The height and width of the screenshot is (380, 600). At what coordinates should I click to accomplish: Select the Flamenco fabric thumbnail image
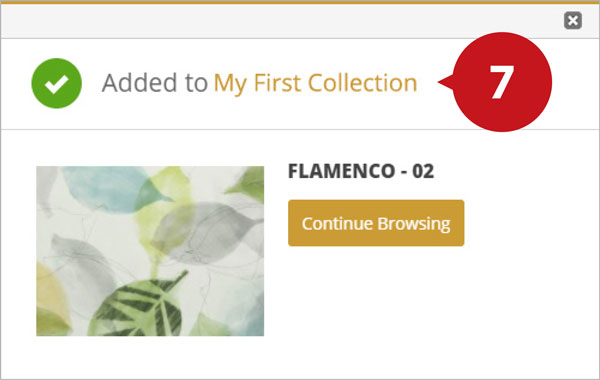coord(150,251)
